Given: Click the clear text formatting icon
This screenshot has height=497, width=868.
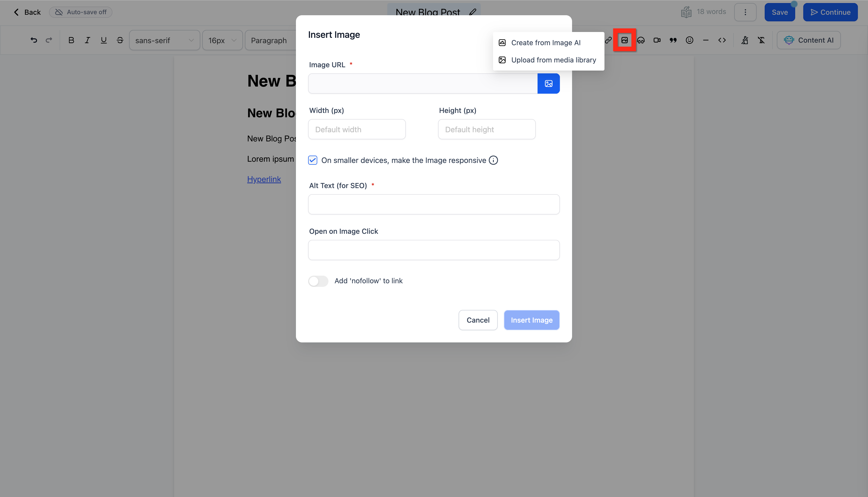Looking at the screenshot, I should coord(761,40).
